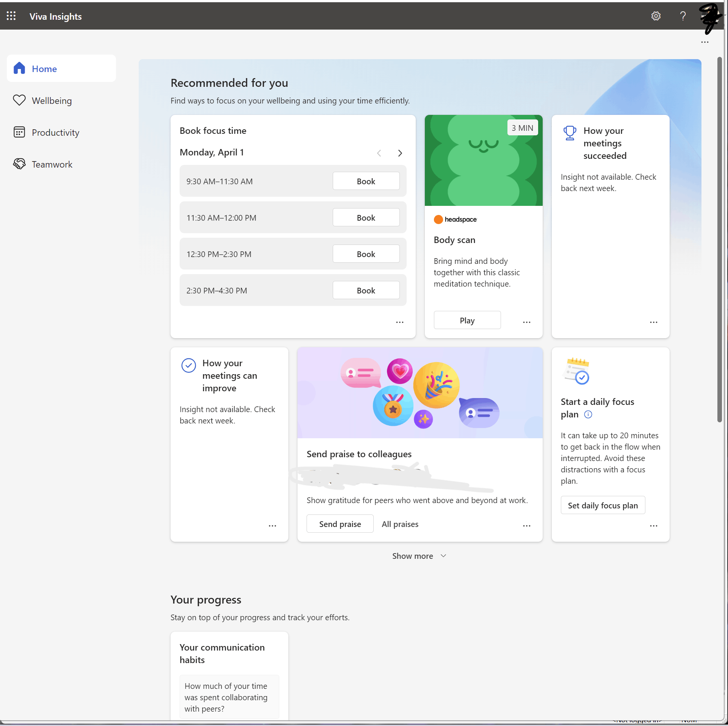
Task: Expand Show more recommendations
Action: point(419,556)
